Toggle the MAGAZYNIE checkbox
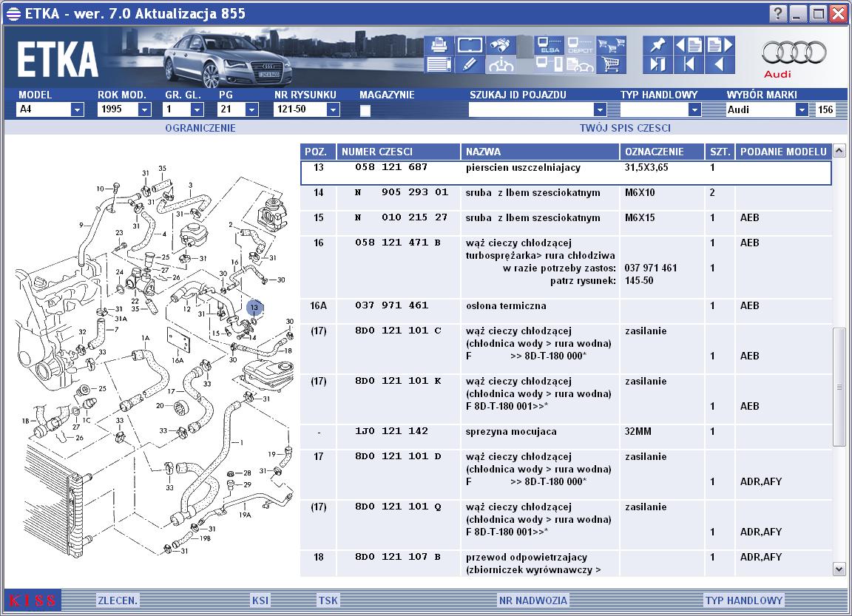The image size is (852, 616). [x=365, y=111]
